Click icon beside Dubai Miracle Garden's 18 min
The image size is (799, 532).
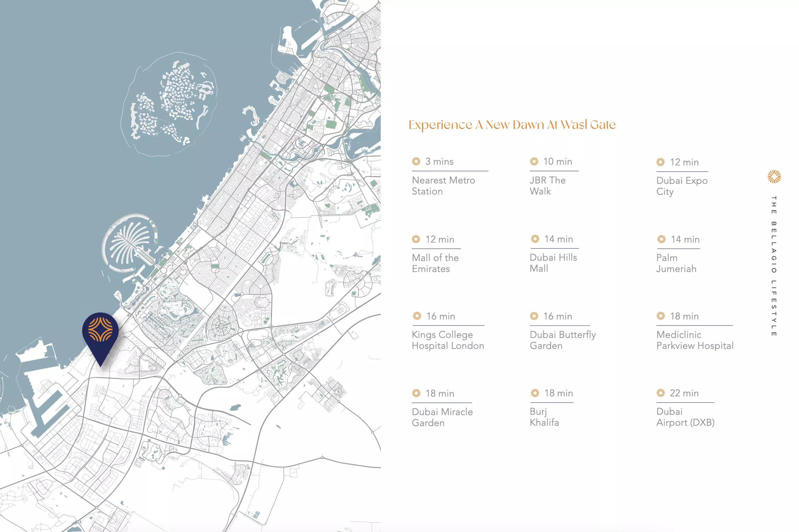coord(416,393)
